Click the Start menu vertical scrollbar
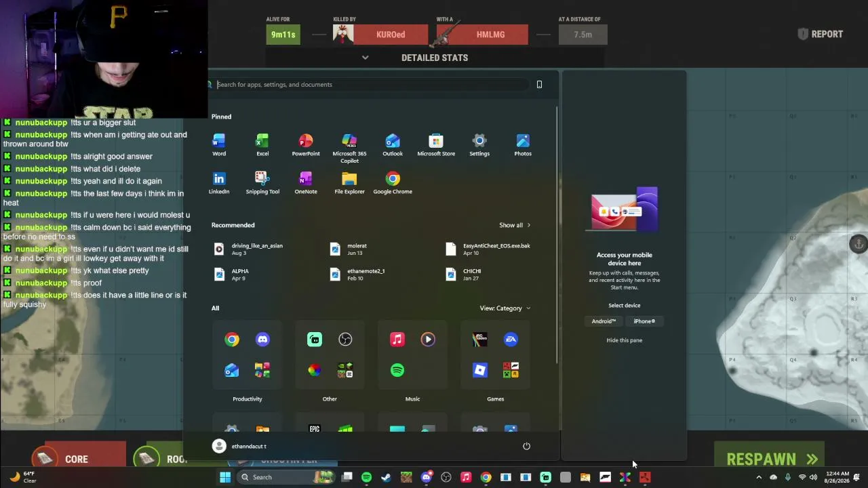The height and width of the screenshot is (488, 868). 557,234
